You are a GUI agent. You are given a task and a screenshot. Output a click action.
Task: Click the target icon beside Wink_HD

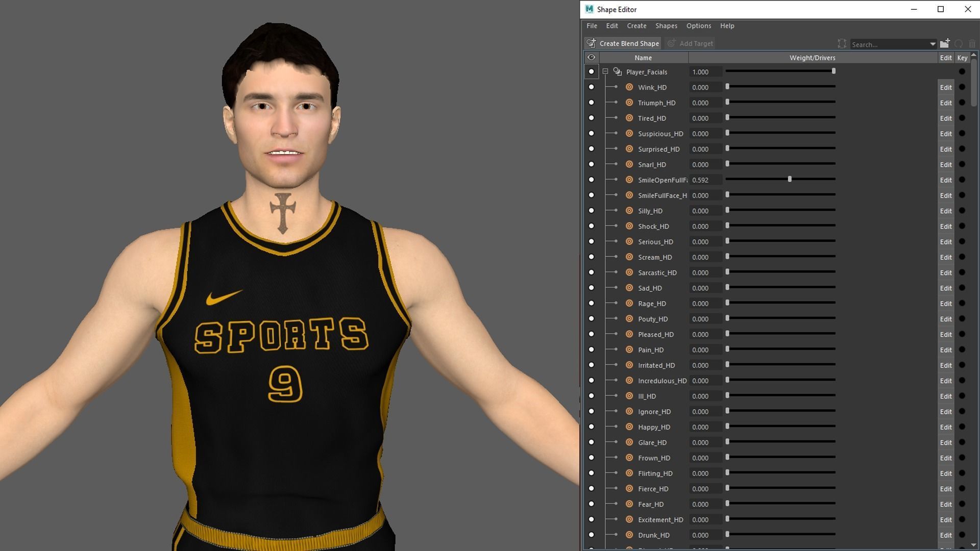click(x=629, y=87)
